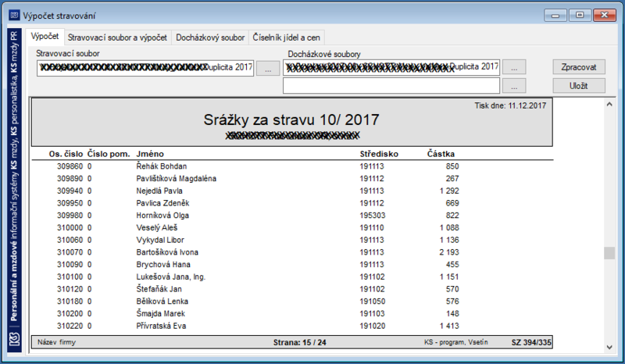
Task: Select the name Nejedlá Pavla
Action: coord(159,191)
